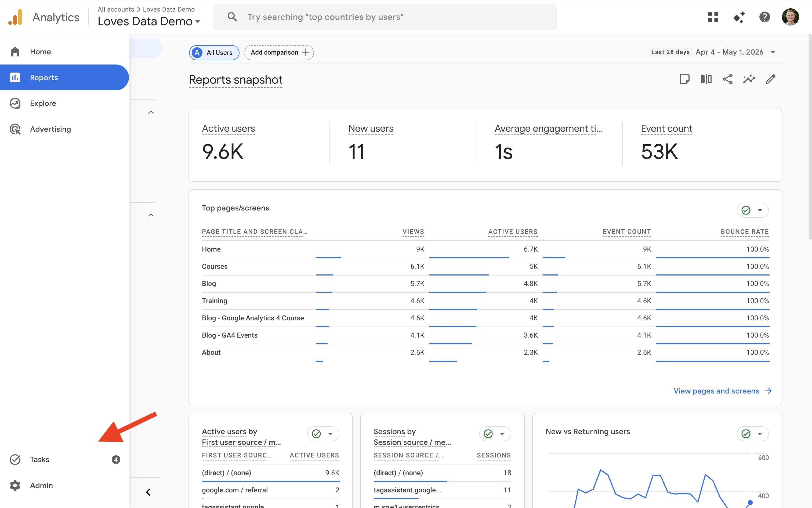The height and width of the screenshot is (508, 812).
Task: Click Add comparison button
Action: (279, 53)
